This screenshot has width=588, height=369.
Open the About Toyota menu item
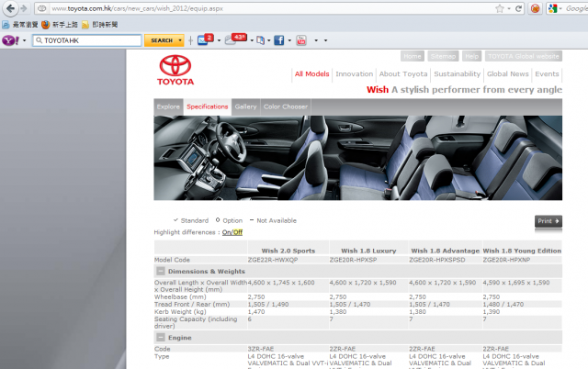[403, 74]
